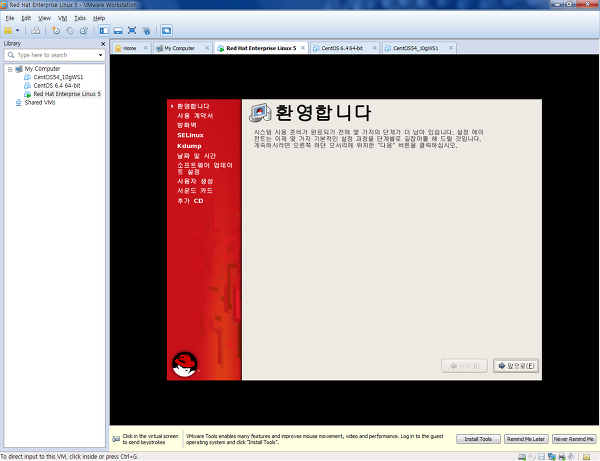Collapse the My Computer tree node

pos(10,69)
